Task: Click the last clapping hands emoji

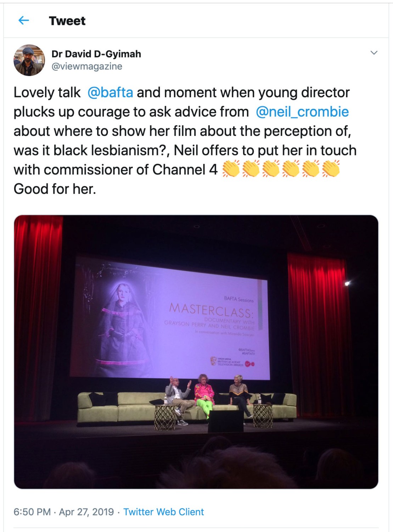Action: (331, 169)
